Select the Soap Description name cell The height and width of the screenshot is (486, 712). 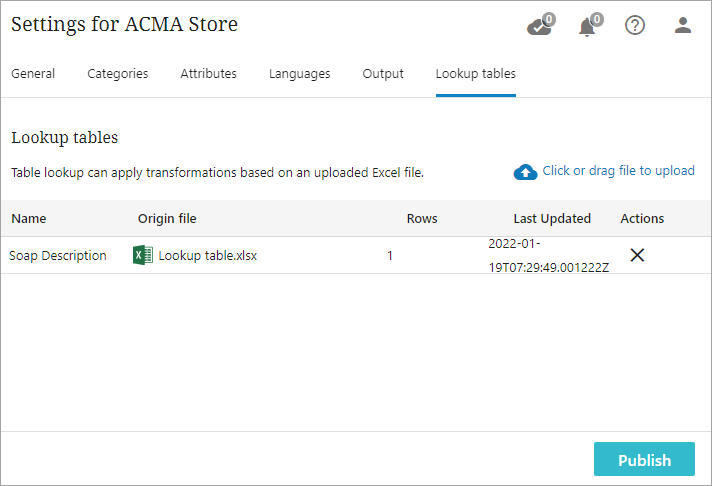(x=58, y=256)
